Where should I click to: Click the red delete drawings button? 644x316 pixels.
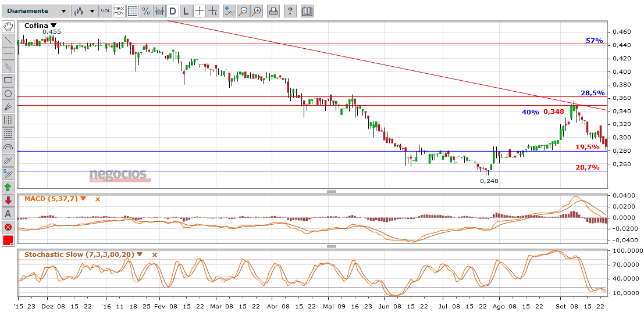coord(8,227)
